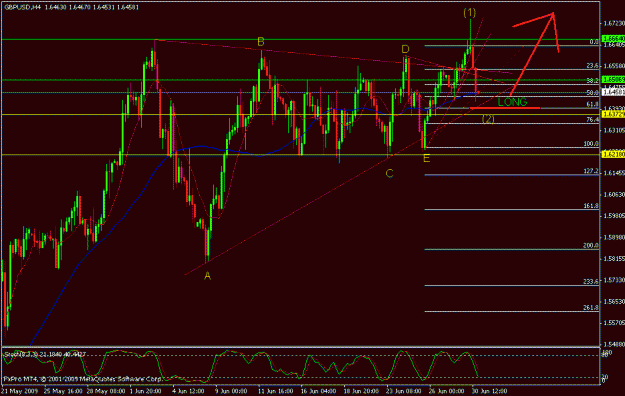
Task: Click the 1.60630 price axis value
Action: pyautogui.click(x=614, y=195)
